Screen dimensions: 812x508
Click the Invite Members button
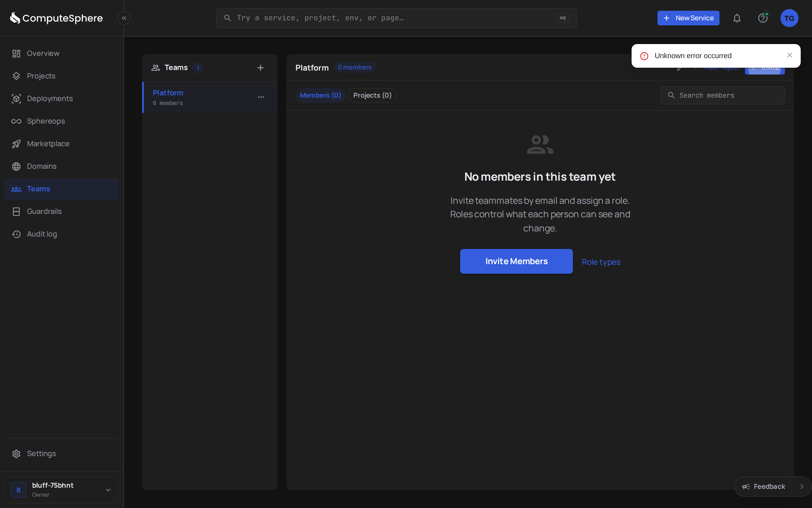coord(517,261)
